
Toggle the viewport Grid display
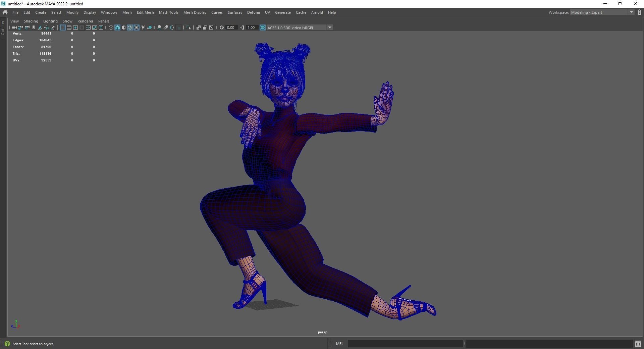tap(63, 28)
